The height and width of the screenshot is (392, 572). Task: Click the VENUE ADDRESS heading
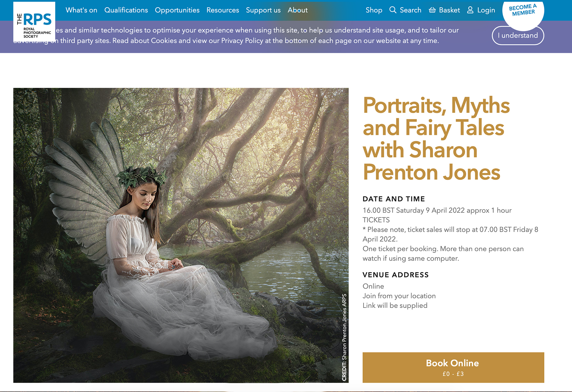(x=396, y=275)
